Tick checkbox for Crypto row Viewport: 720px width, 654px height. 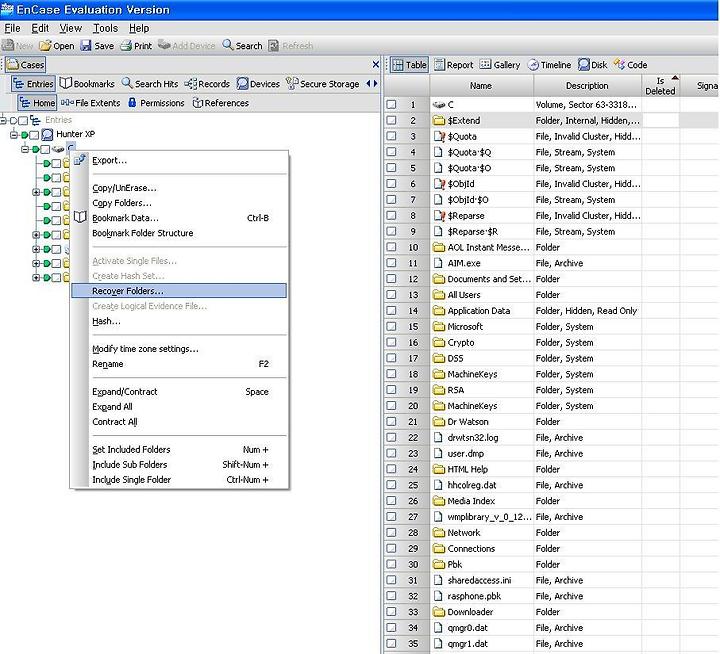pyautogui.click(x=391, y=343)
